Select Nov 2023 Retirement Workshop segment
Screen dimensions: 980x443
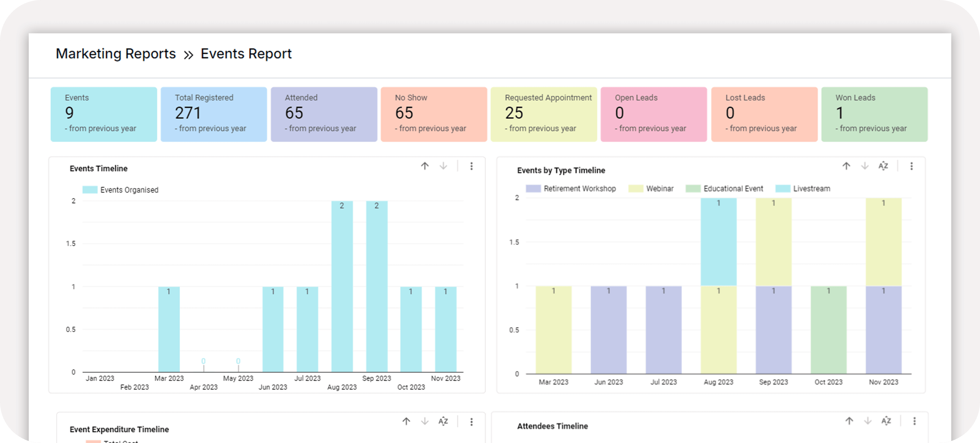pos(884,330)
